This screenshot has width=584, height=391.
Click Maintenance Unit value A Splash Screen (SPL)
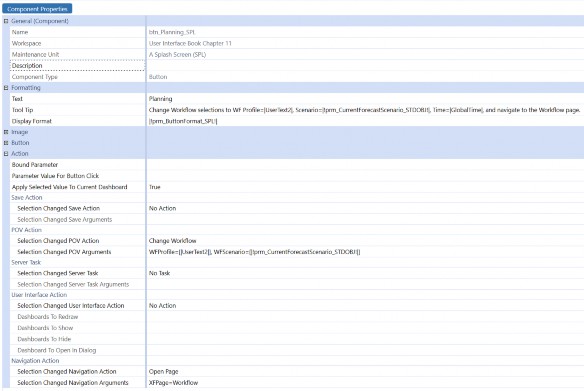click(x=177, y=55)
